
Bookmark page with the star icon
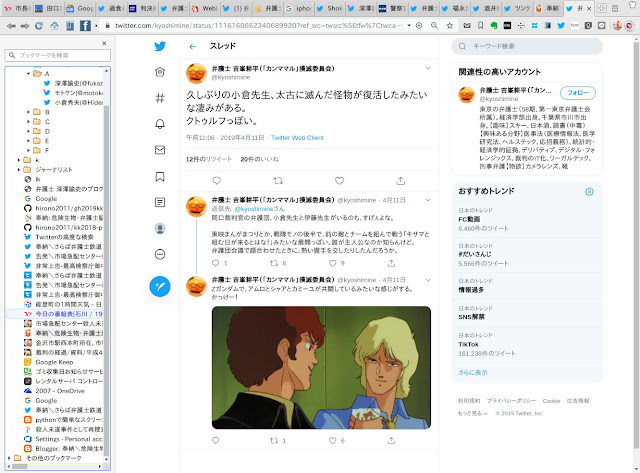(x=449, y=26)
